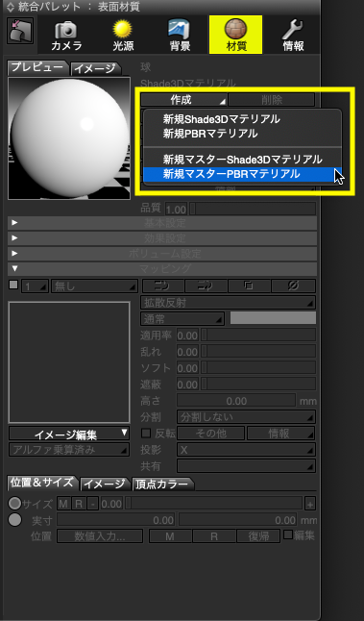Click the palette dock icon at top left
Screen dimensions: 364x621
coord(20,31)
